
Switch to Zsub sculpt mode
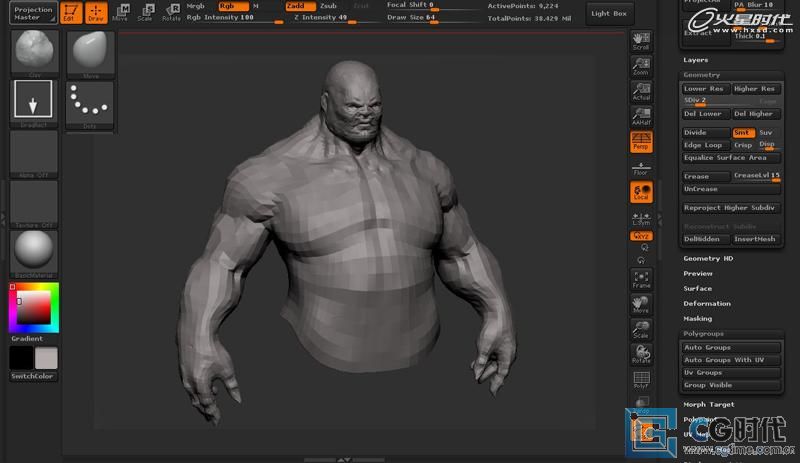pyautogui.click(x=328, y=6)
